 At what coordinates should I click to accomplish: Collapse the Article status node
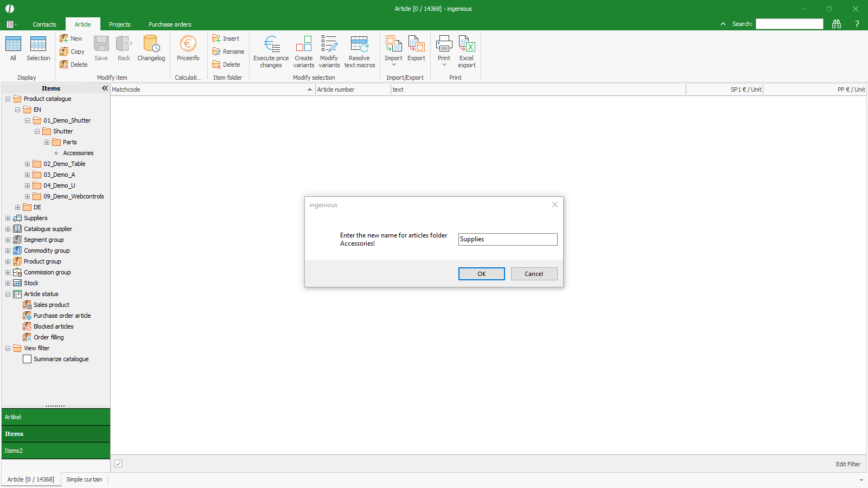click(8, 294)
